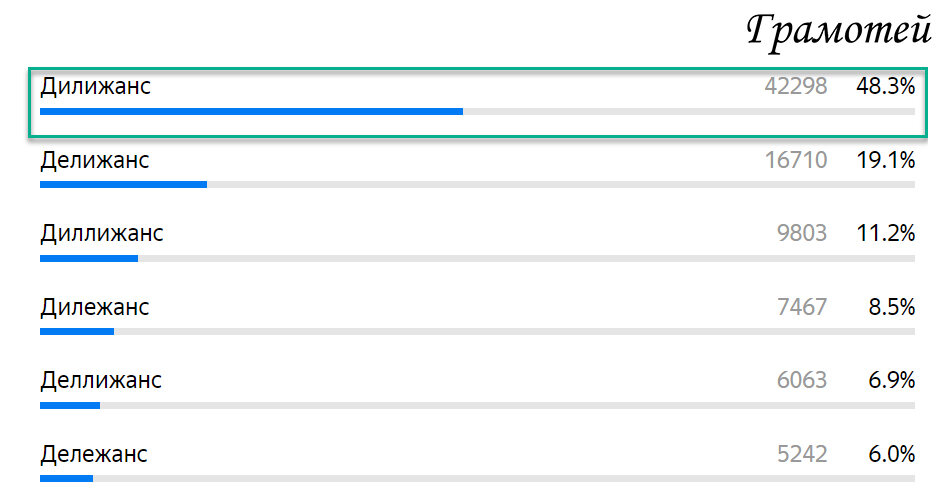Click the 19.1% percentage label

(x=885, y=161)
